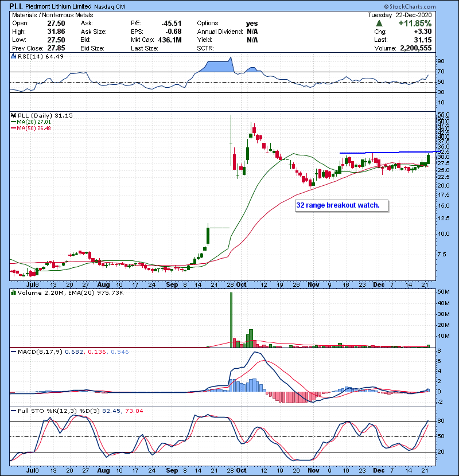
Task: Click the Nasdaq CM exchange label
Action: (x=110, y=7)
